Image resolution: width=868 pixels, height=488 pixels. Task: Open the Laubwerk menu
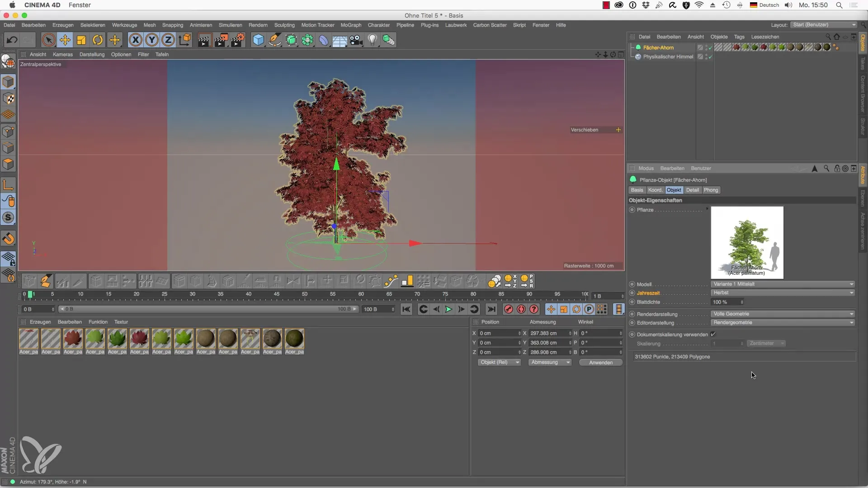[x=456, y=25]
